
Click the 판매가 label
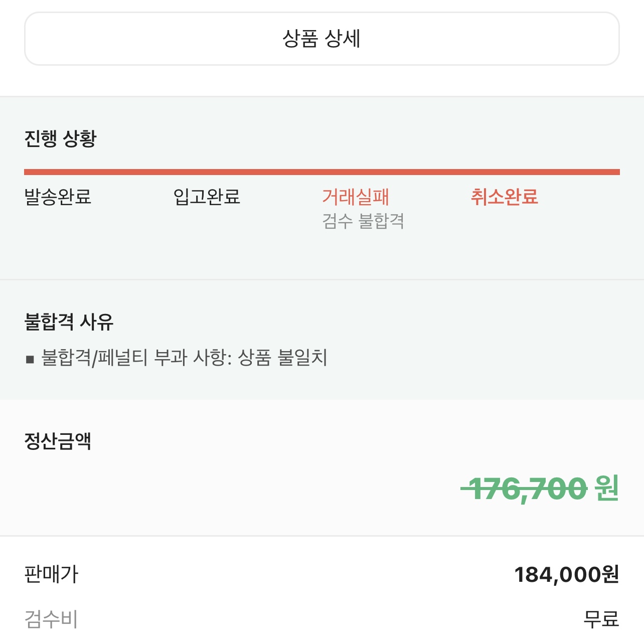[51, 574]
